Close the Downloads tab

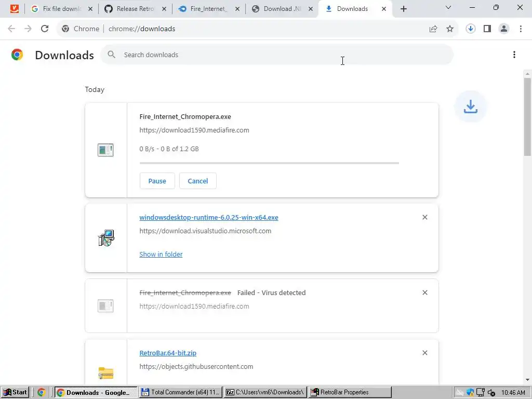click(x=384, y=9)
